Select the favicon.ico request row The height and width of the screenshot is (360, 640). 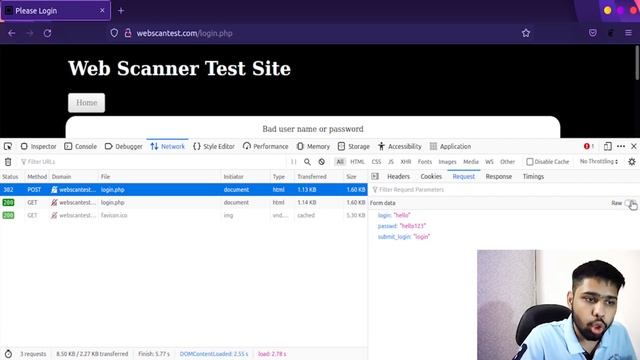pyautogui.click(x=184, y=215)
